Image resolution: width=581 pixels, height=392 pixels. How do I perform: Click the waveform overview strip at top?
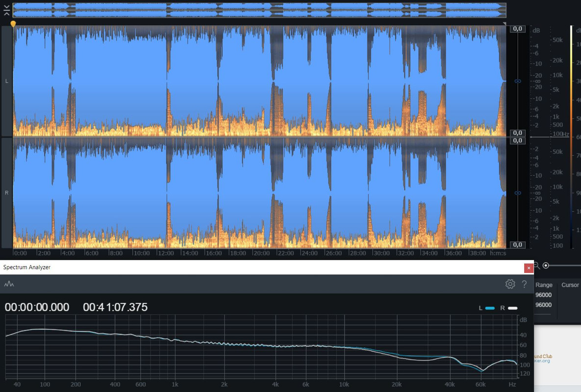[x=259, y=10]
